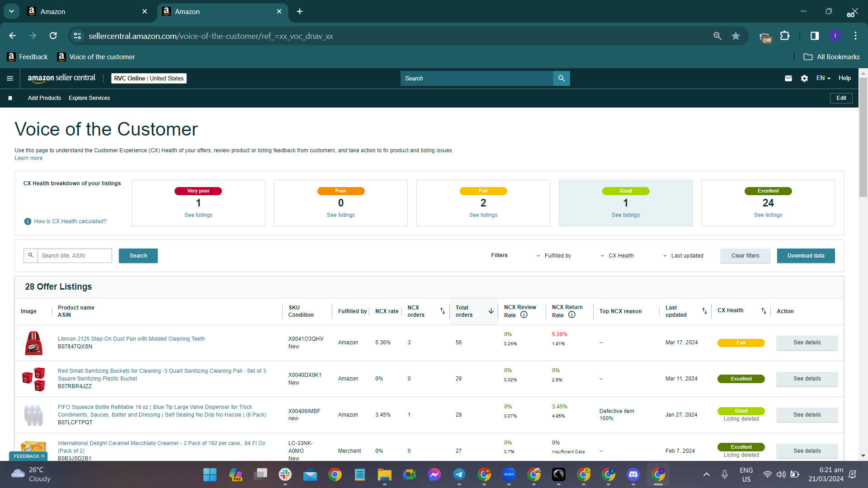Open the Chrome three-dot menu
This screenshot has width=868, height=488.
855,36
